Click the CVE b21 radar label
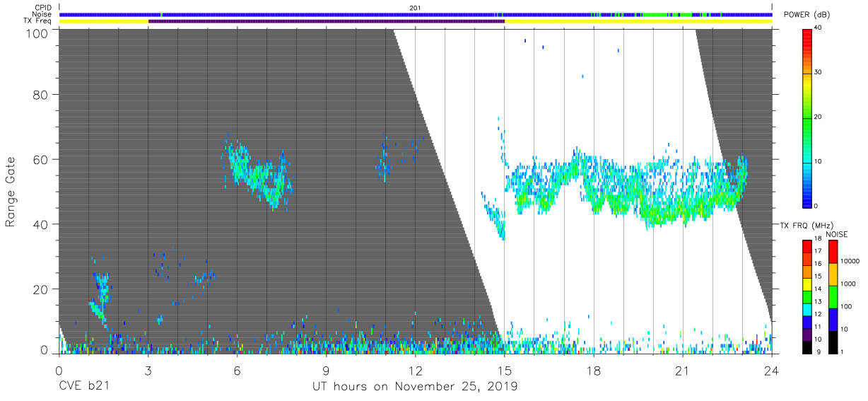 83,386
